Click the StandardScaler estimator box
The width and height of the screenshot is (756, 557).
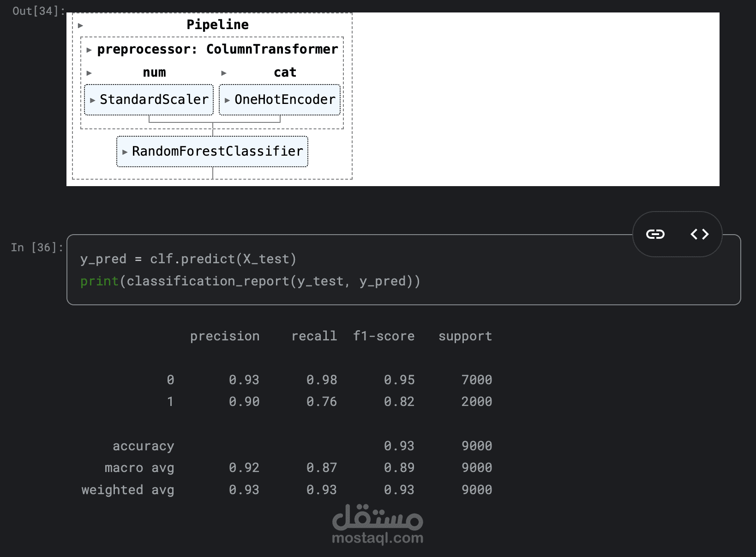154,100
